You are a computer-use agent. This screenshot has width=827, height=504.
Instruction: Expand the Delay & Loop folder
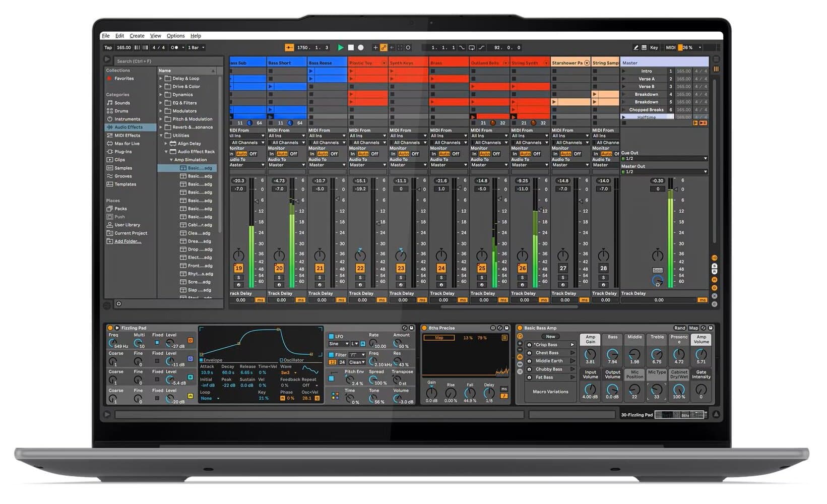161,79
